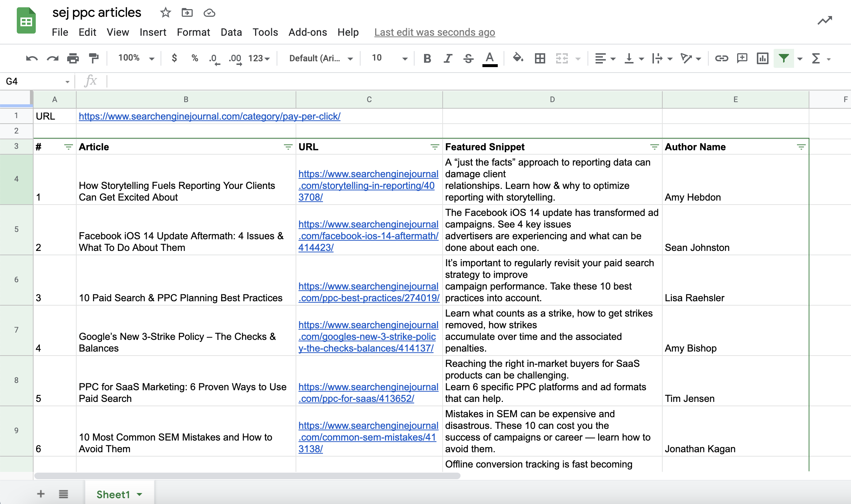Open the Data menu

coord(231,32)
